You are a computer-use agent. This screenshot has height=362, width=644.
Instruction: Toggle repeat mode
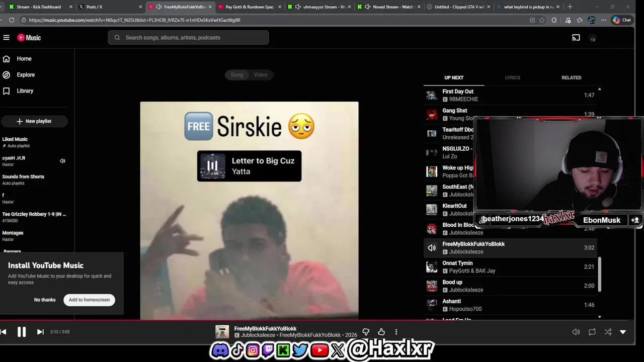(592, 332)
